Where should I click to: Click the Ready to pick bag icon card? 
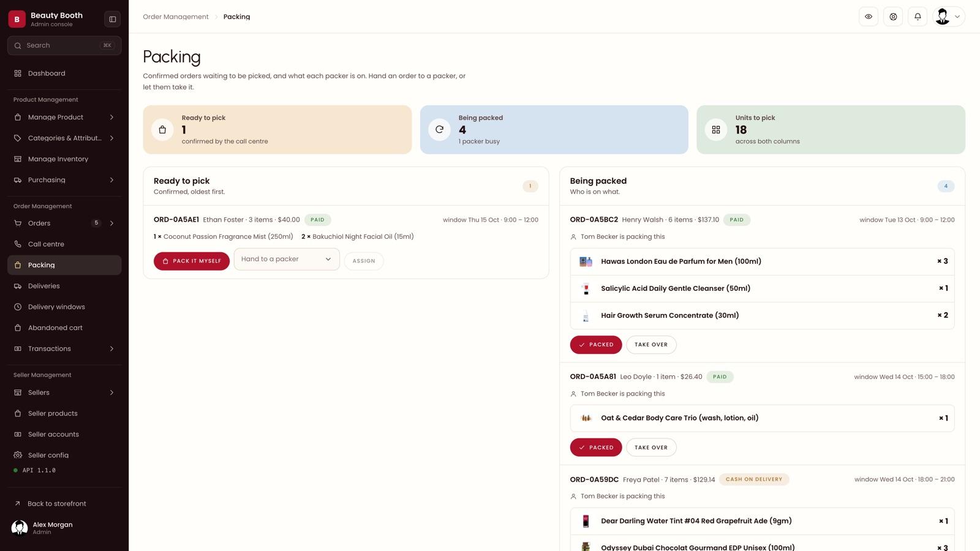pos(162,130)
